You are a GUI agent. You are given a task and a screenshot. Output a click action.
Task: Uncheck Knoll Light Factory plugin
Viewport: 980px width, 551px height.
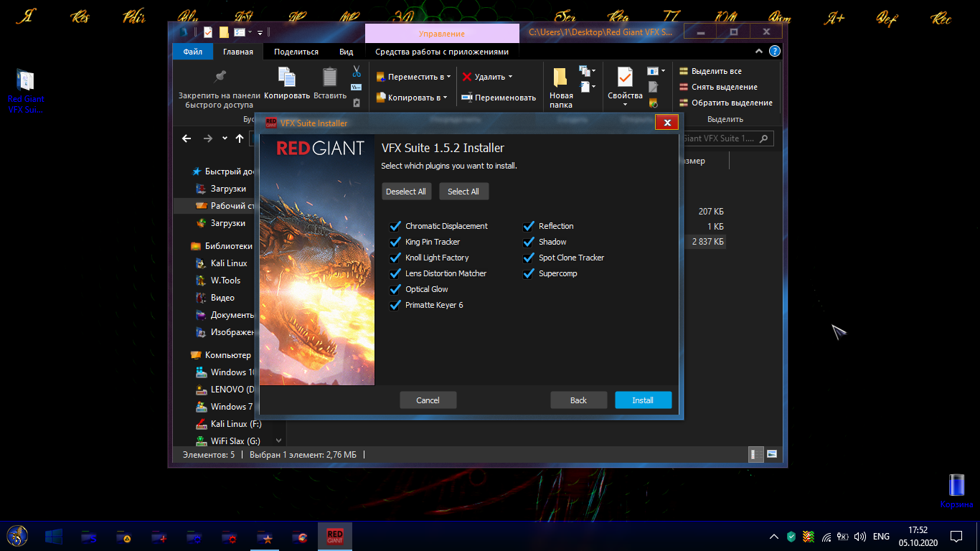[x=395, y=258]
